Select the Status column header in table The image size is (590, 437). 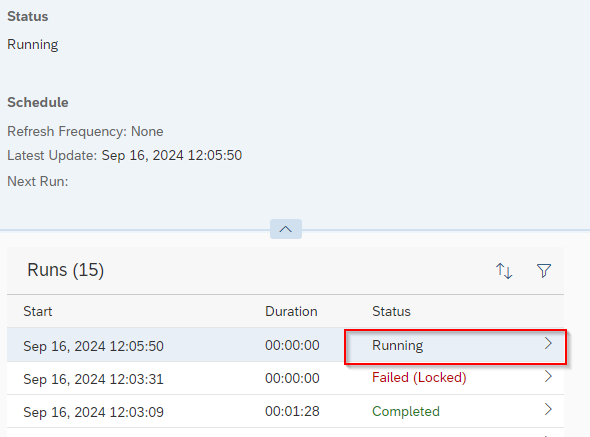coord(391,311)
